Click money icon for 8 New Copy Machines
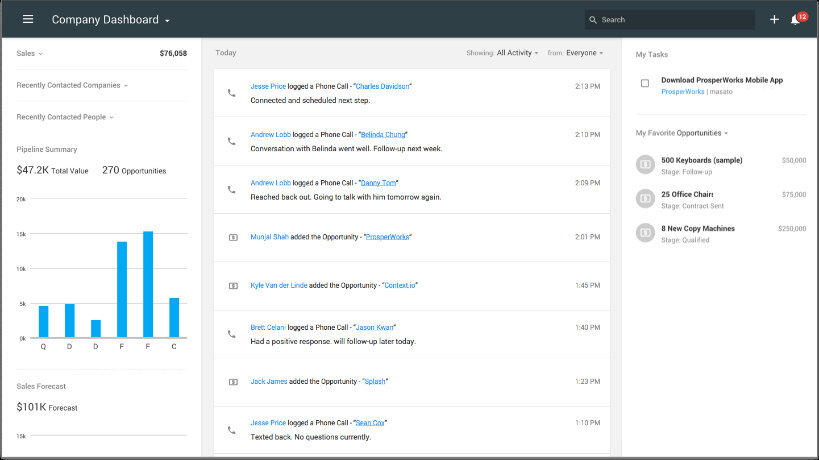Viewport: 819px width, 460px height. tap(645, 232)
